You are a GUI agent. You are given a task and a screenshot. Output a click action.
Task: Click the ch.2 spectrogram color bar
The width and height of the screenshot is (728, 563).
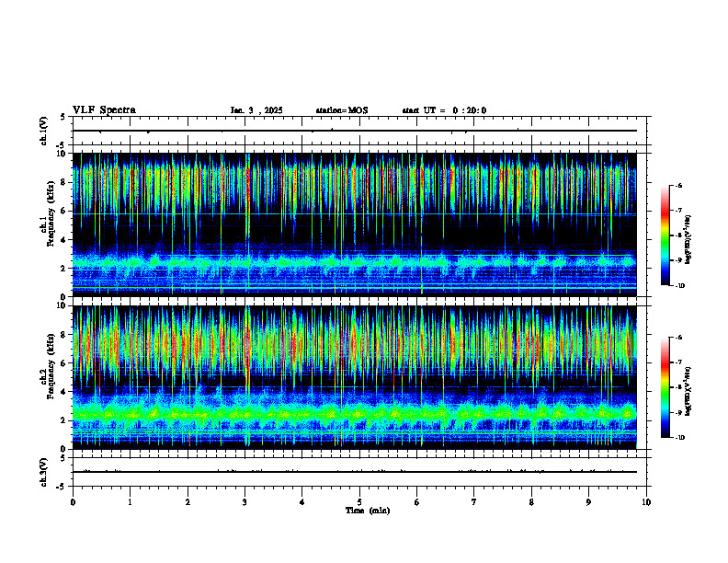pyautogui.click(x=665, y=387)
